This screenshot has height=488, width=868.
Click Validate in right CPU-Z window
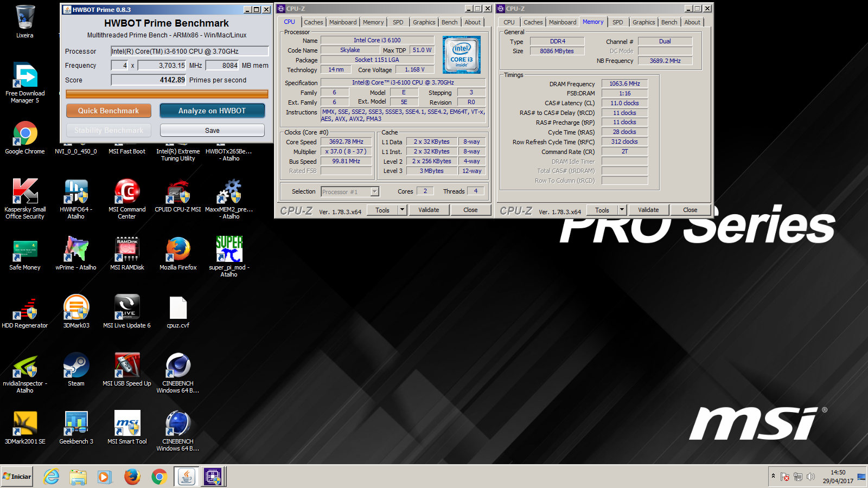648,210
